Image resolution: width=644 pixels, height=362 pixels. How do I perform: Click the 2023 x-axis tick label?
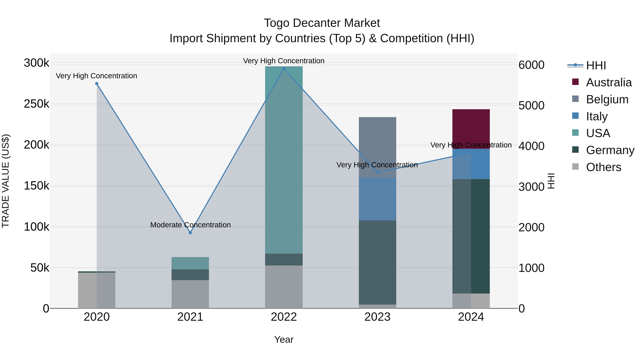(377, 317)
